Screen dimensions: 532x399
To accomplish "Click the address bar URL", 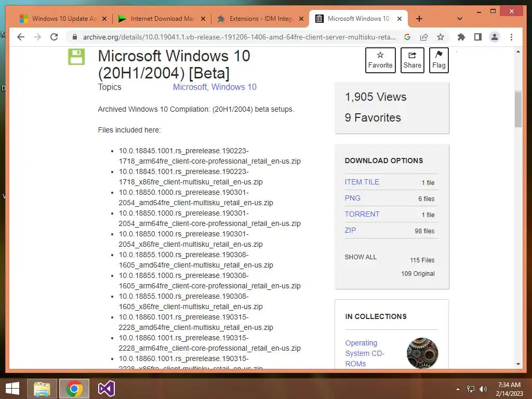I will pos(239,37).
